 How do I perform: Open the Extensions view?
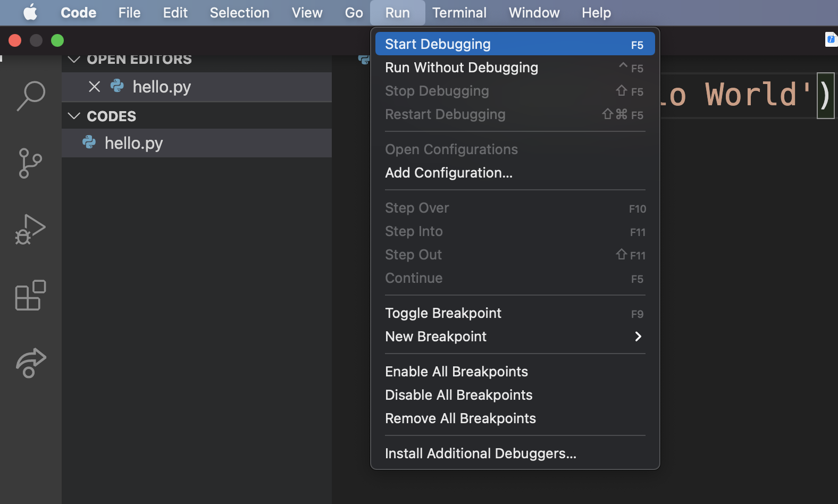tap(30, 295)
